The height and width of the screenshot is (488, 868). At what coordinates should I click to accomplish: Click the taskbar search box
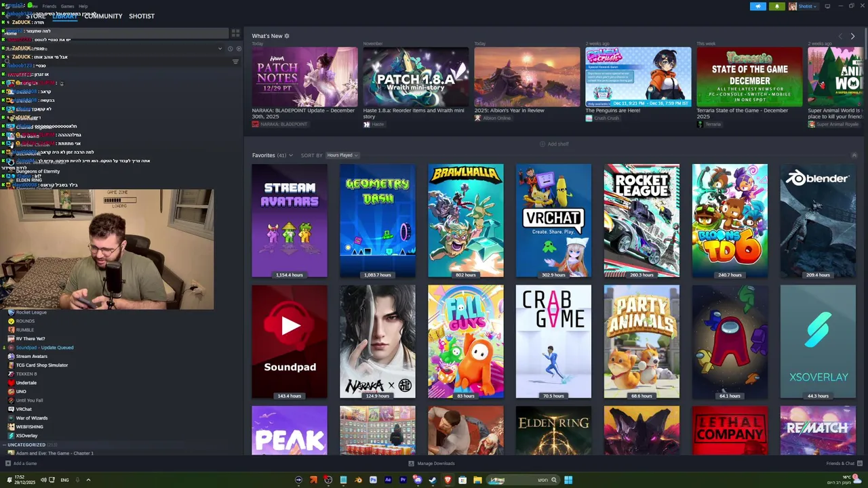[x=522, y=480]
